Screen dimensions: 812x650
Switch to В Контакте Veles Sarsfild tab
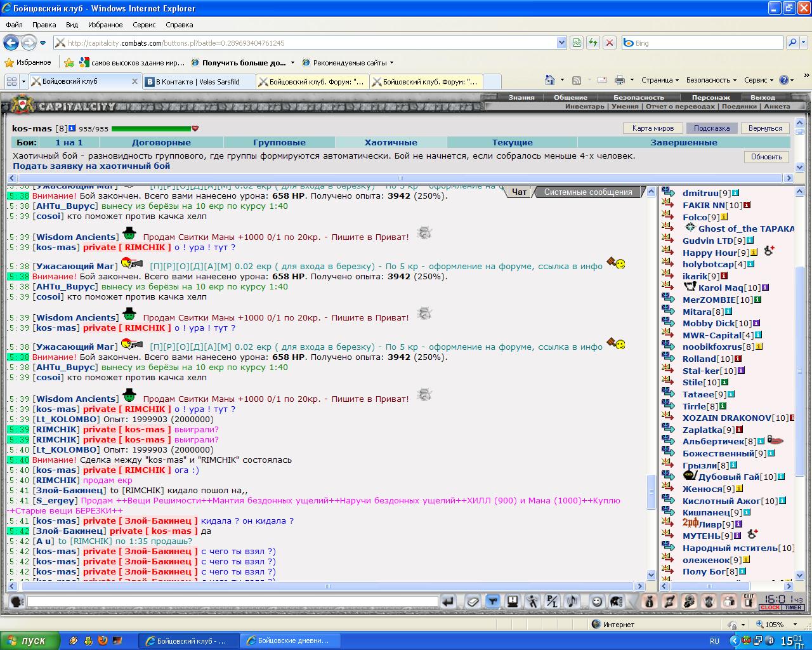point(199,81)
